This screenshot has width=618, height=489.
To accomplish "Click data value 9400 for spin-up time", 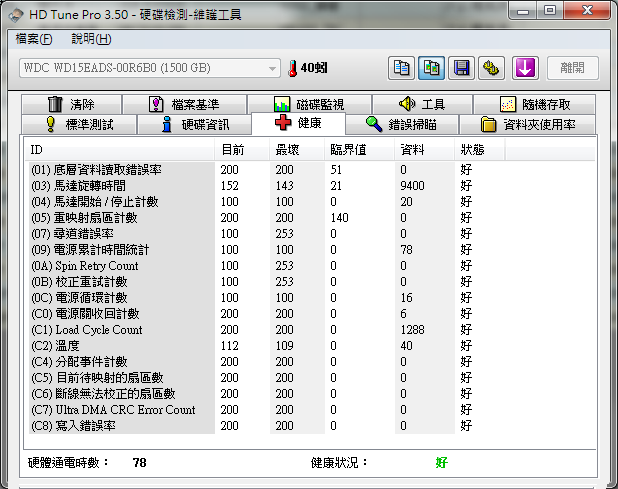I will (412, 186).
